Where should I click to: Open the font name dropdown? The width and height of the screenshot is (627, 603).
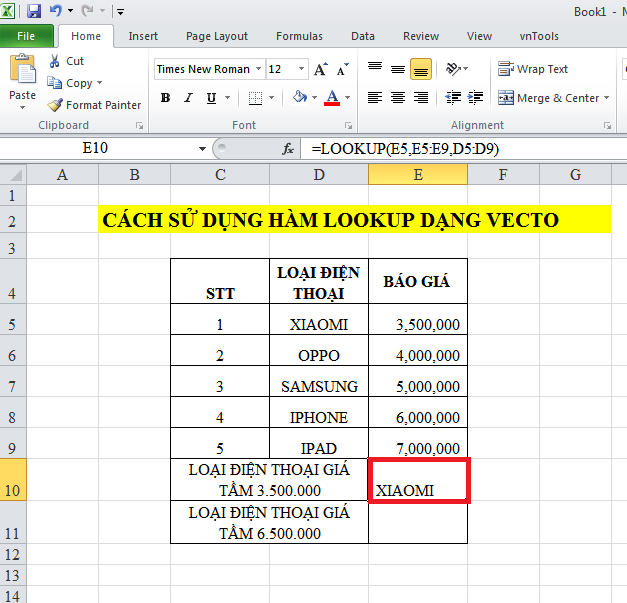(259, 69)
